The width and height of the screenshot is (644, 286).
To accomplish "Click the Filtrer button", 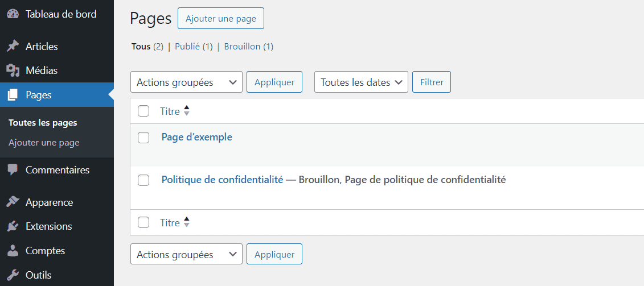I will point(432,82).
